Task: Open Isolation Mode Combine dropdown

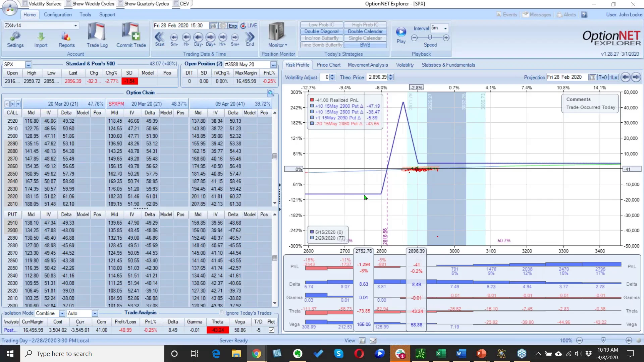Action: pyautogui.click(x=62, y=313)
